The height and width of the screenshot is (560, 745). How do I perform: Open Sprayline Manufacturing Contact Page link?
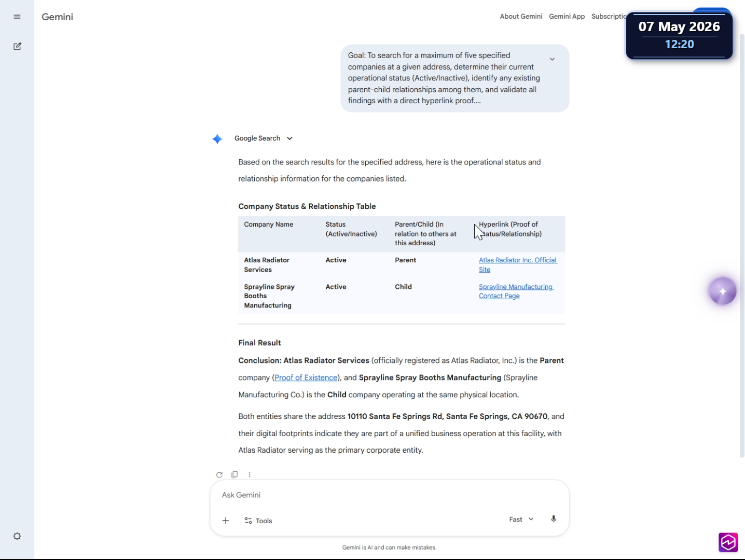[516, 291]
